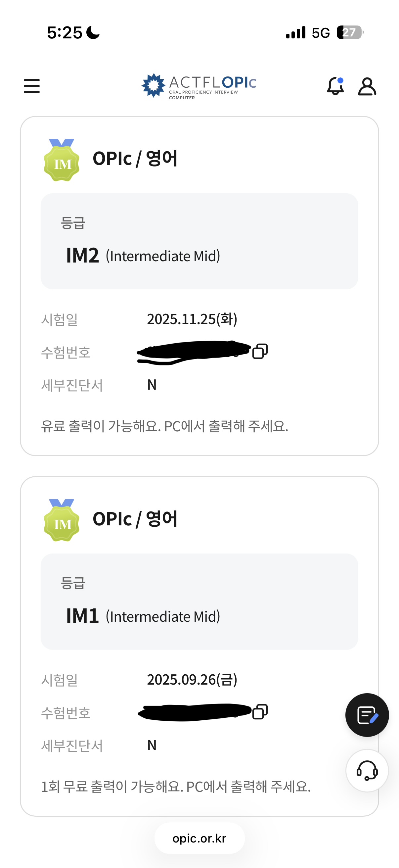Tap the exam date 2025.11.25(화)
Image resolution: width=399 pixels, height=868 pixels.
click(x=192, y=319)
